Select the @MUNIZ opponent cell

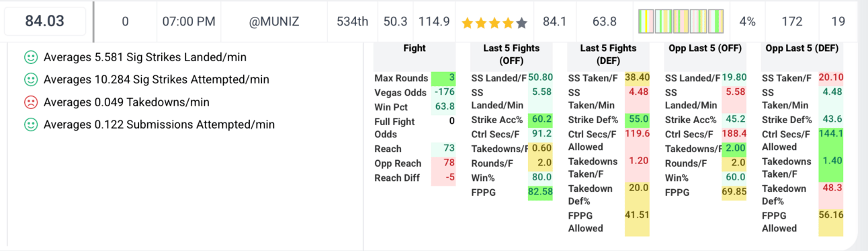[274, 22]
